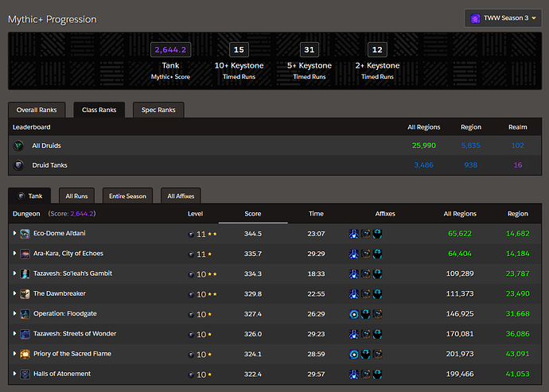Click the Druid Tanks role icon
The width and height of the screenshot is (549, 392).
[18, 165]
